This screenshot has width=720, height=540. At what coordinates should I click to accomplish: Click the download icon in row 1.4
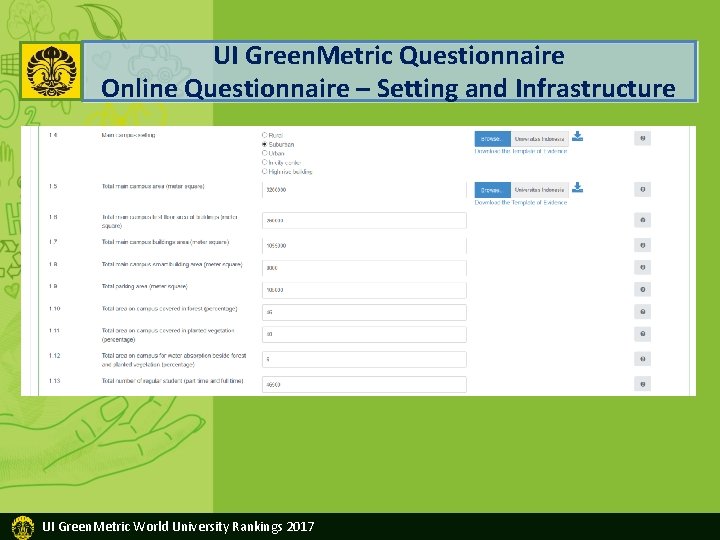coord(577,136)
